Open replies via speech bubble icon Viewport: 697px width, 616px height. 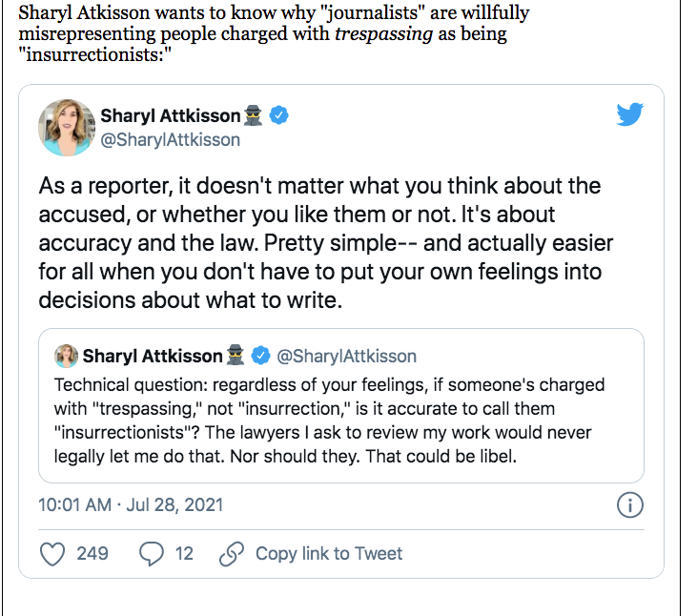pos(152,554)
